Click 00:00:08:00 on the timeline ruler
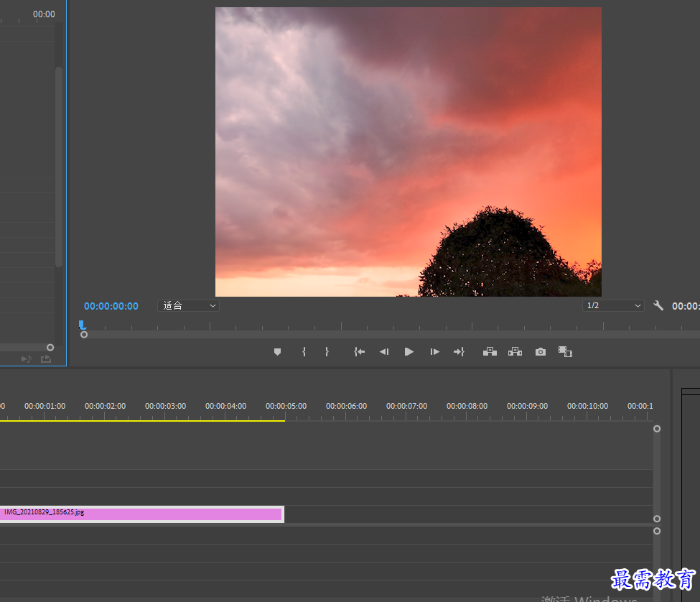 [x=467, y=406]
